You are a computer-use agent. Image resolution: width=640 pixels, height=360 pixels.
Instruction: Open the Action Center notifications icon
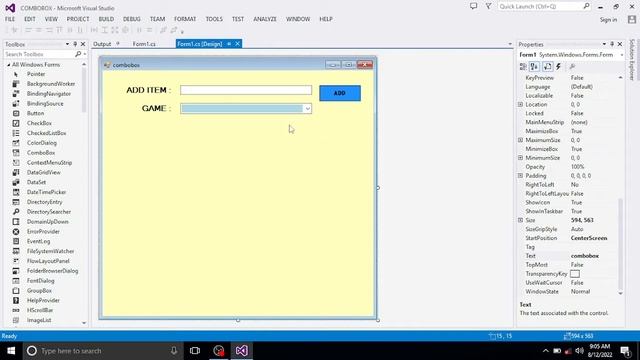[x=625, y=351]
